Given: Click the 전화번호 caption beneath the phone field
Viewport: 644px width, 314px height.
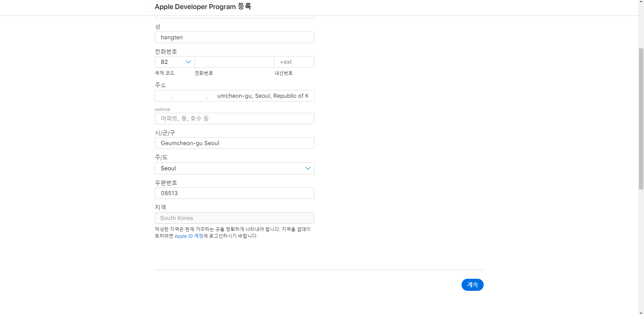Looking at the screenshot, I should (204, 73).
